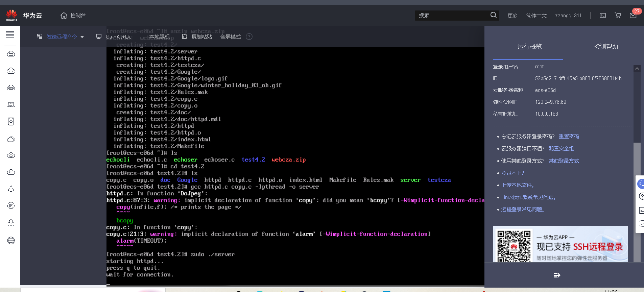
Task: Collapse the right panel with arrow icon
Action: point(557,275)
